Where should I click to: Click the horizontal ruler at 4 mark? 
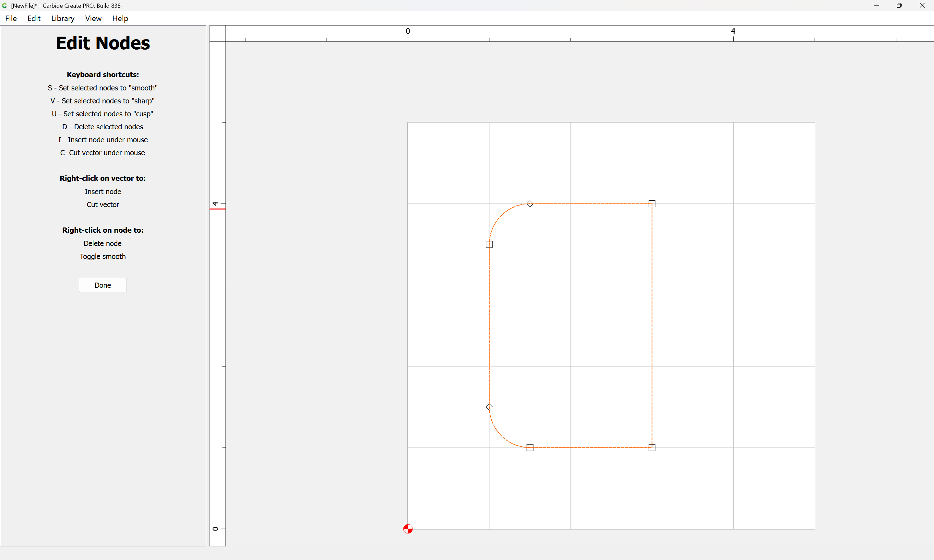click(733, 33)
